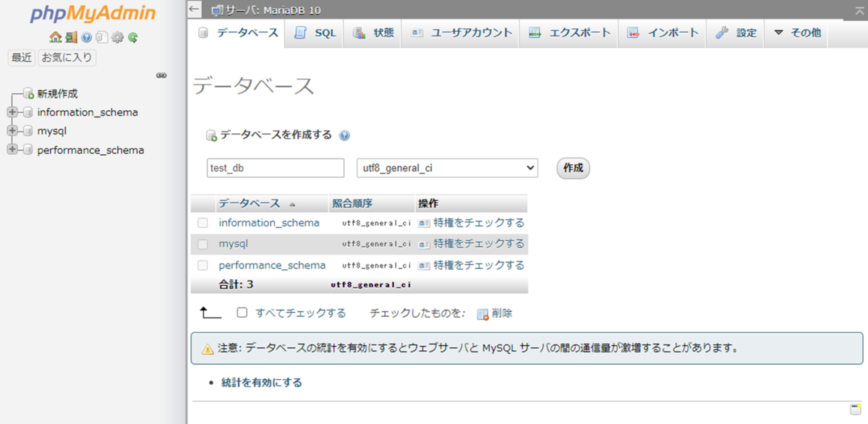Screen dimensions: 868x424
Task: Tick the information_schema row checkbox
Action: click(x=203, y=223)
